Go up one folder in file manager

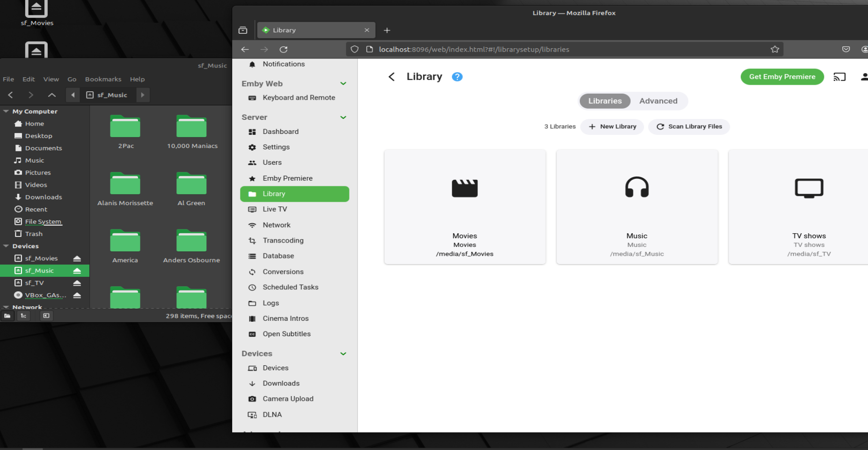[x=52, y=95]
